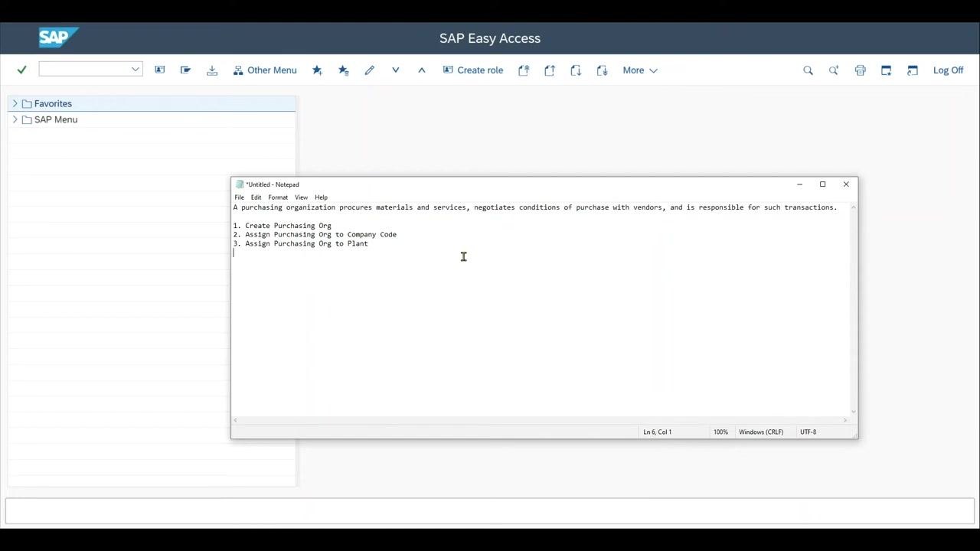Click the page icon with both arrows

576,70
